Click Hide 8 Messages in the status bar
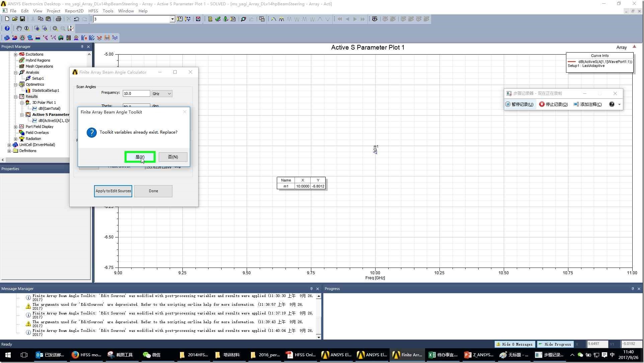Viewport: 644px width, 363px height. point(514,344)
